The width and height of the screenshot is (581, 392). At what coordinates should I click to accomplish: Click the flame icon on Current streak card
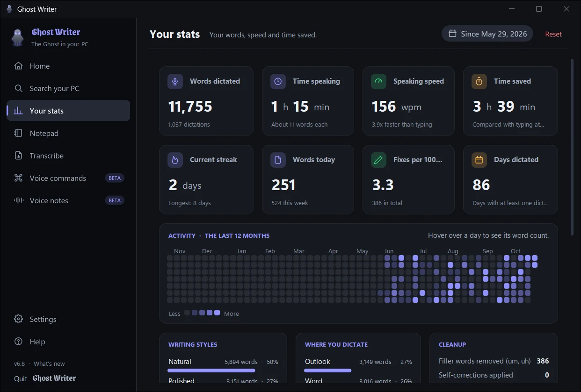coord(175,160)
